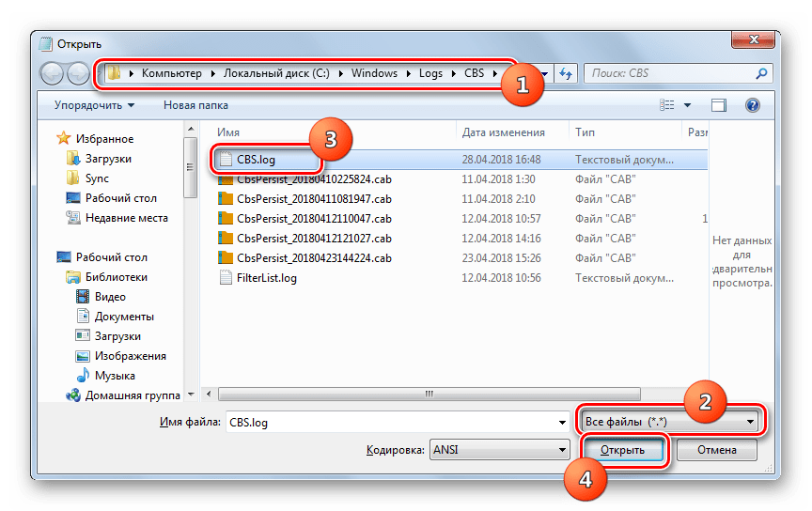Click the Избранное star icon
Image resolution: width=812 pixels, height=511 pixels.
tap(64, 138)
